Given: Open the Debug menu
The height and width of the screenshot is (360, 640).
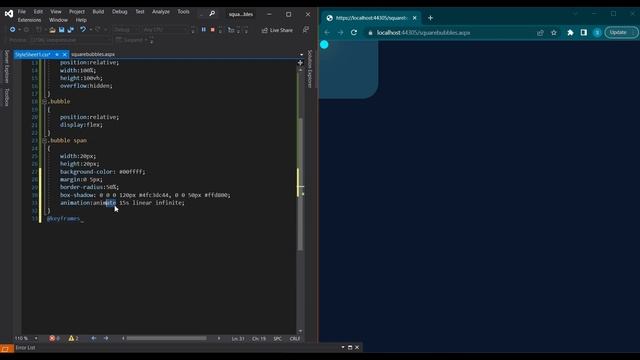Looking at the screenshot, I should point(120,12).
